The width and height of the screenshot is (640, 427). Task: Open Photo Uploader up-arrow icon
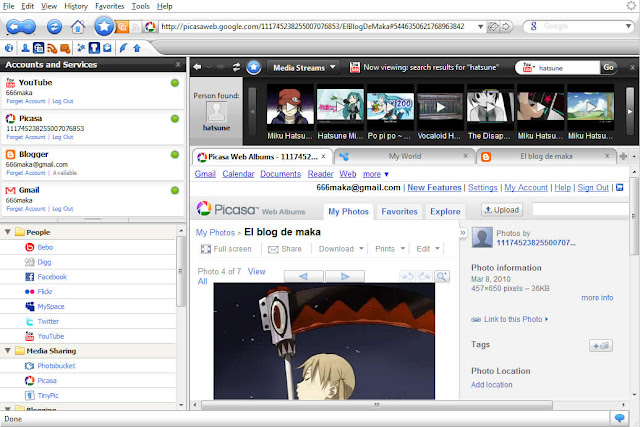point(137,48)
